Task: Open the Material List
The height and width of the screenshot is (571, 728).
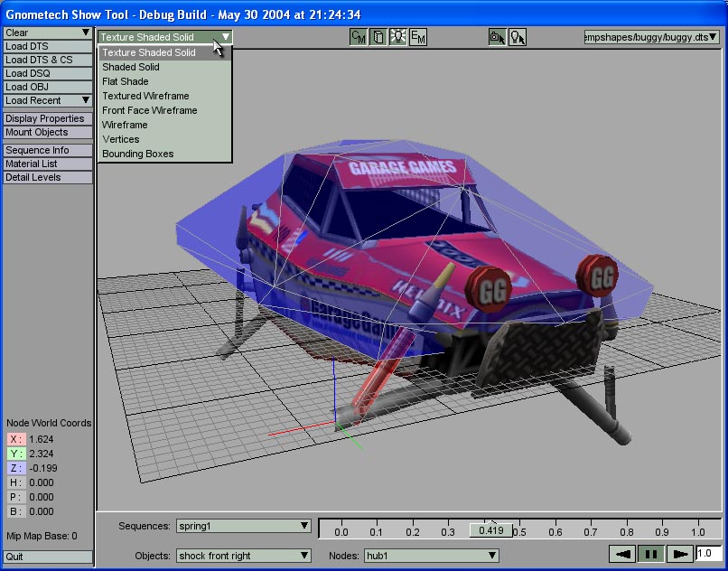Action: click(x=47, y=164)
